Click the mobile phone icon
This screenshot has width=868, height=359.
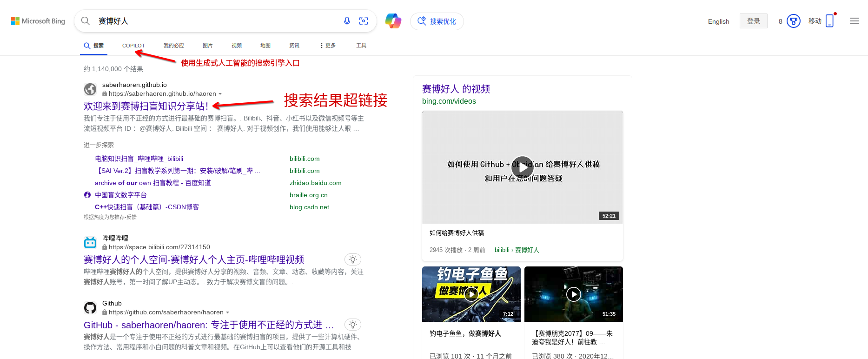(x=829, y=21)
